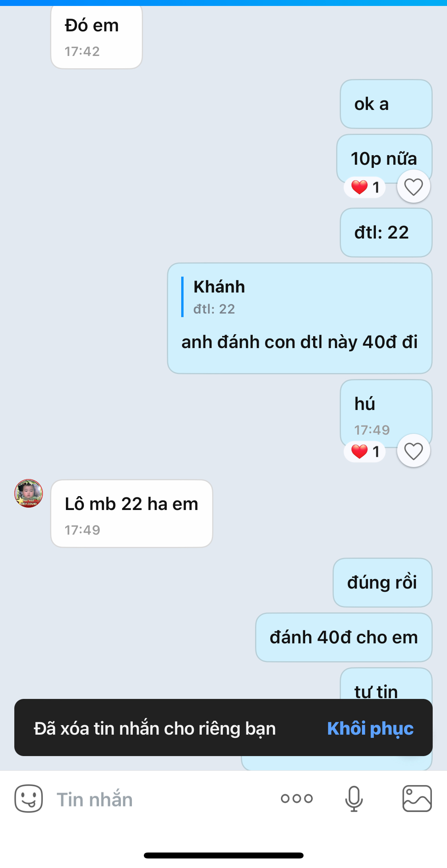The width and height of the screenshot is (447, 868).
Task: Select the 'đánh 40đ cho em' message
Action: click(x=344, y=637)
